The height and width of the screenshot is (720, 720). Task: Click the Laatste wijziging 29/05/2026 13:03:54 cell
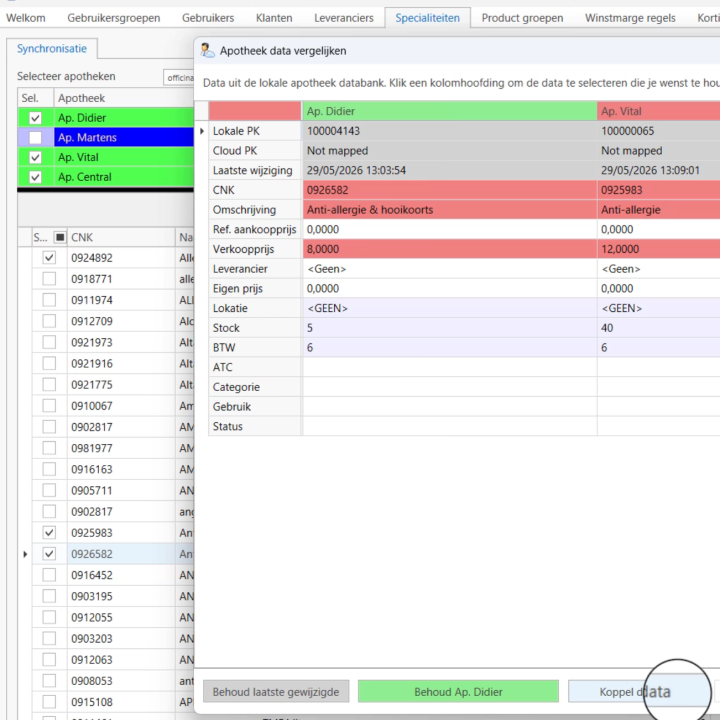pyautogui.click(x=450, y=170)
